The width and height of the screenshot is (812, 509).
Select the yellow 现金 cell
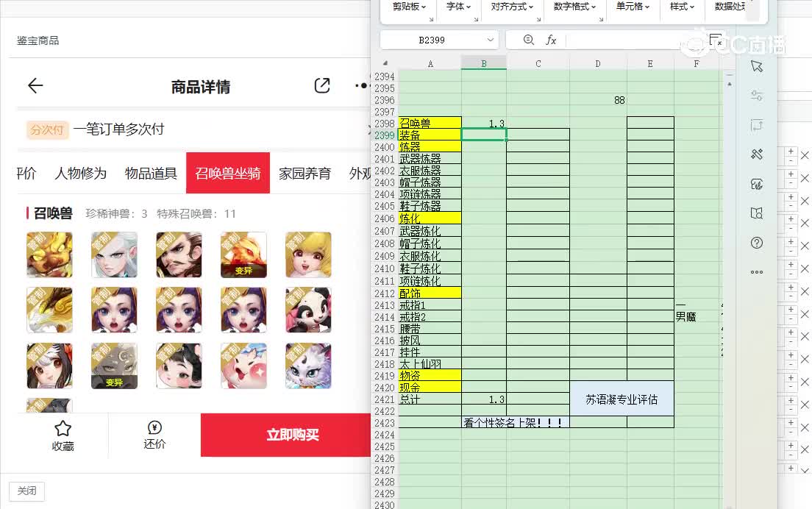pyautogui.click(x=430, y=388)
